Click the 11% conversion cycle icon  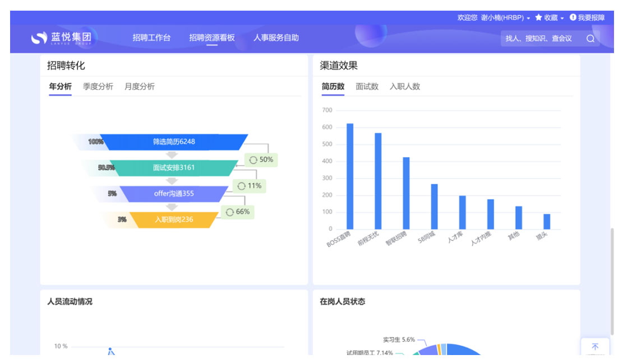coord(241,186)
